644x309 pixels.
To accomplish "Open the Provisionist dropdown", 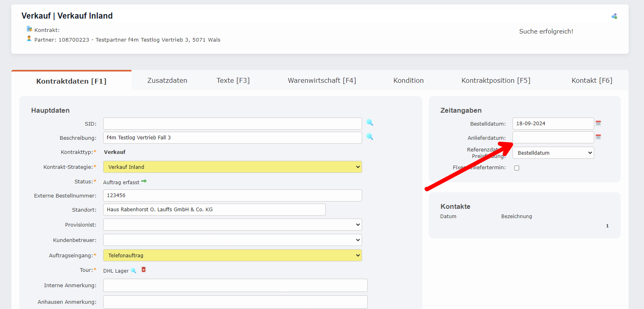I will (232, 225).
